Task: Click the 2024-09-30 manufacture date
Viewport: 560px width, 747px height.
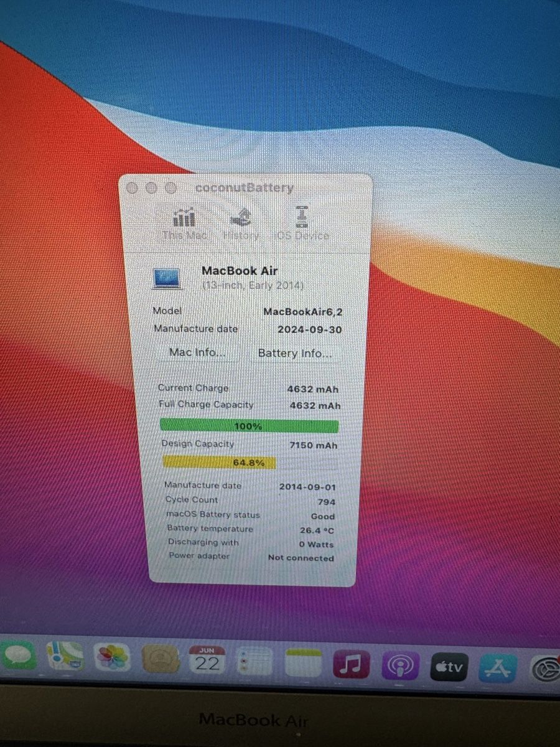Action: tap(310, 330)
